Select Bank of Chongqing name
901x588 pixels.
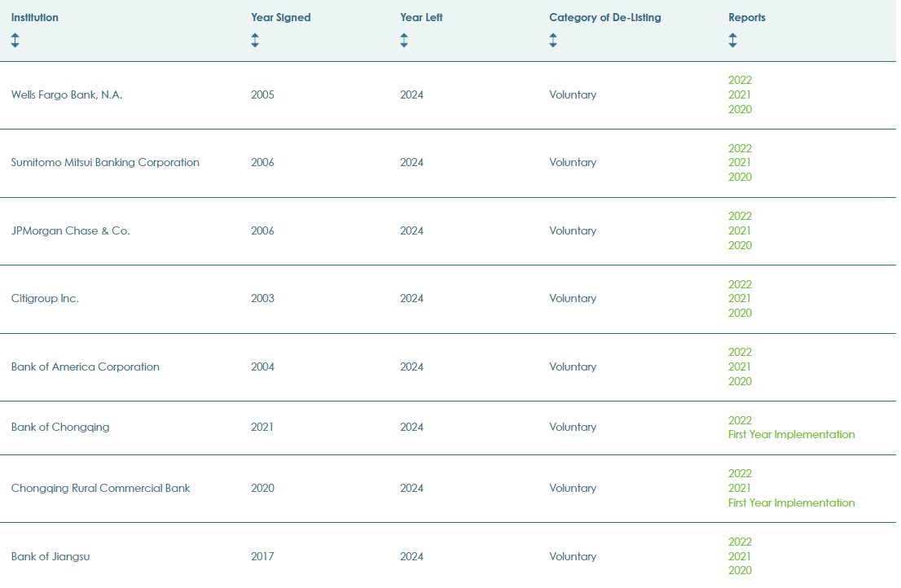point(59,428)
